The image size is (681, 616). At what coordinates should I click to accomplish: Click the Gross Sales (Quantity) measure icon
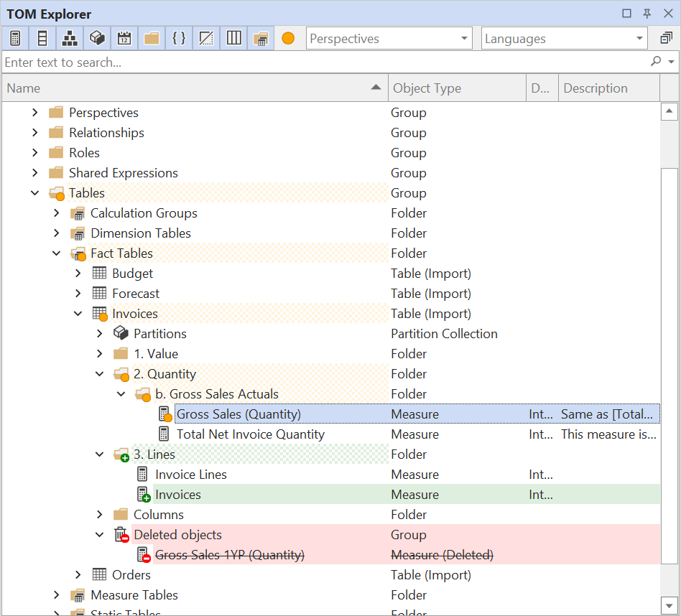(165, 414)
